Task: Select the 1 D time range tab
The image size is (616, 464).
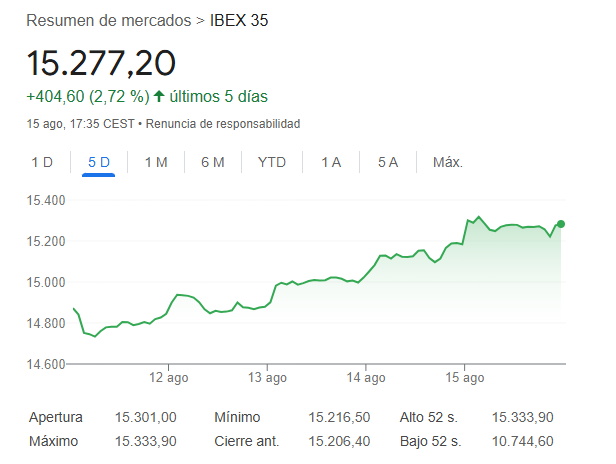Action: coord(41,162)
